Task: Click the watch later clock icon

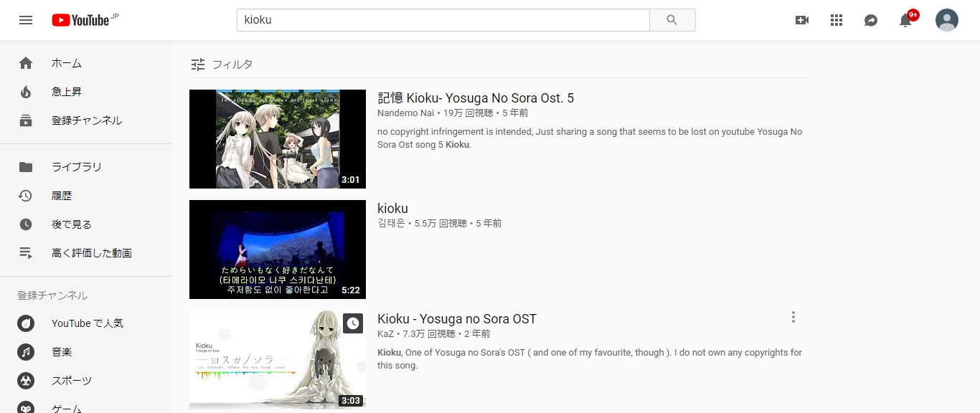Action: click(x=26, y=224)
